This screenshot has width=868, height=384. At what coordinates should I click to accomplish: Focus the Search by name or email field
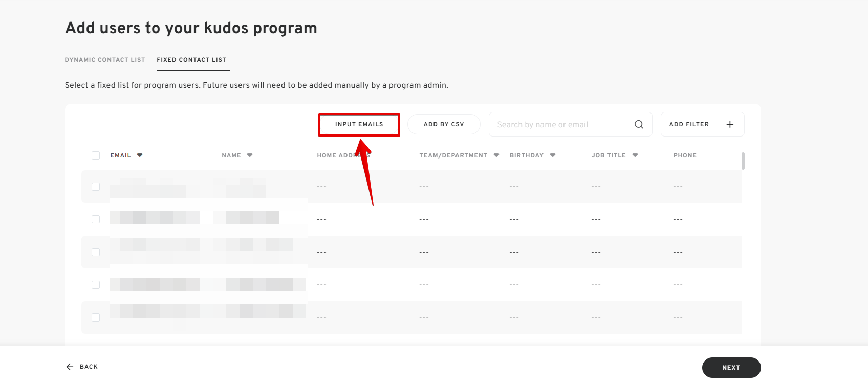(x=560, y=124)
